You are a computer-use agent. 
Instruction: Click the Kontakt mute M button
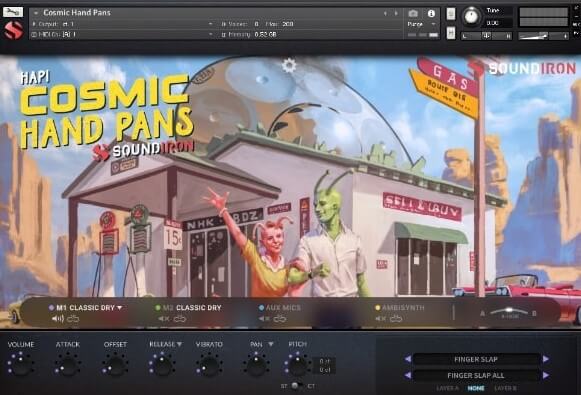tap(451, 33)
